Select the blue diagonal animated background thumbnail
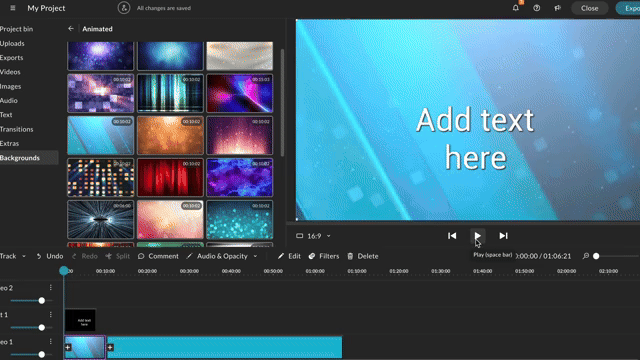This screenshot has height=360, width=640. pyautogui.click(x=100, y=136)
